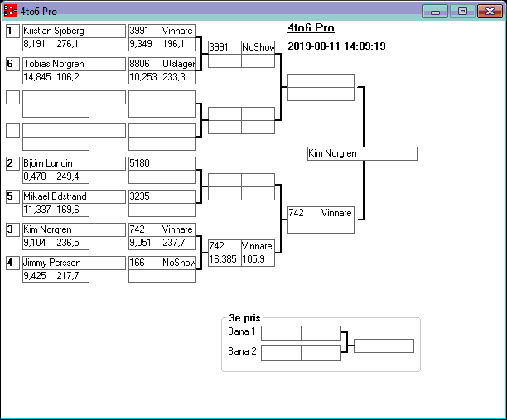Click the seed number 1 box
This screenshot has height=420, width=507.
12,31
